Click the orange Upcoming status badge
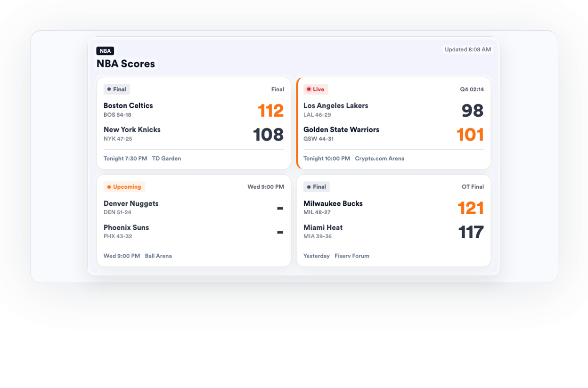588x388 pixels. click(124, 187)
